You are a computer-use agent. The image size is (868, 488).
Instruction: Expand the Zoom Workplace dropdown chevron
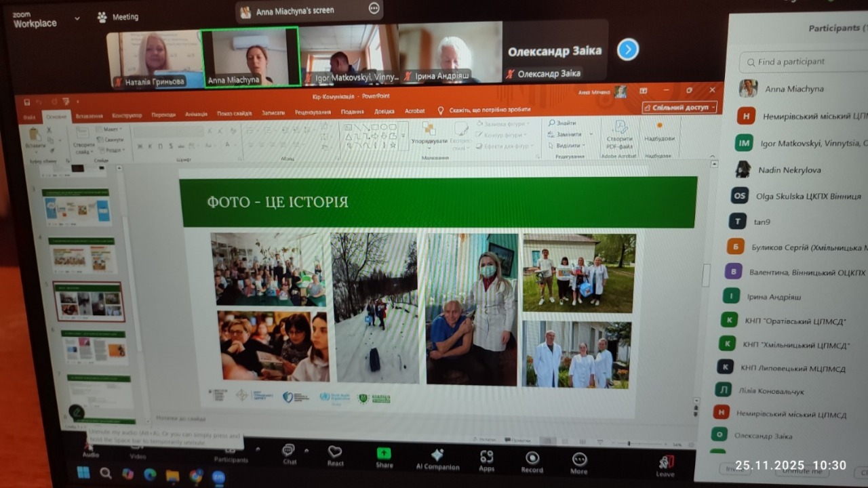(x=77, y=19)
